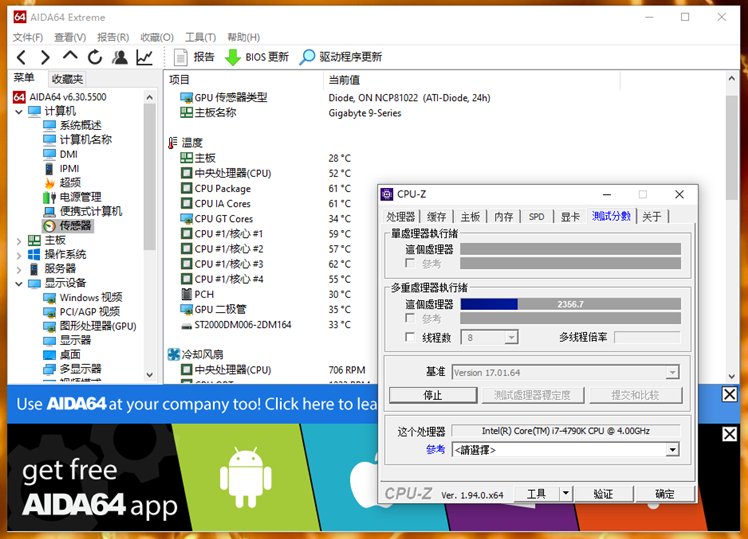The height and width of the screenshot is (539, 748).
Task: Close the blue AIDA64 company banner
Action: 729,394
